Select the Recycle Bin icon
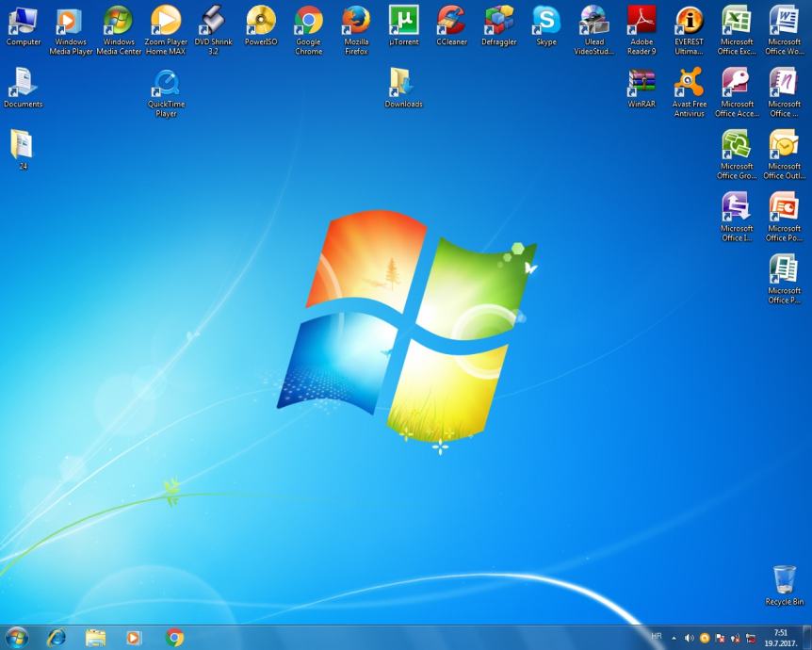 pos(784,580)
